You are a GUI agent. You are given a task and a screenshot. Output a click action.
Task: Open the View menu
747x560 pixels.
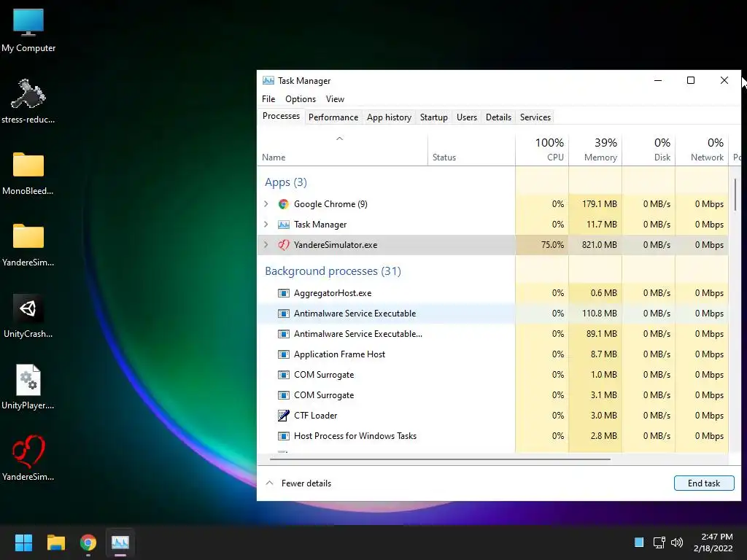click(x=335, y=99)
